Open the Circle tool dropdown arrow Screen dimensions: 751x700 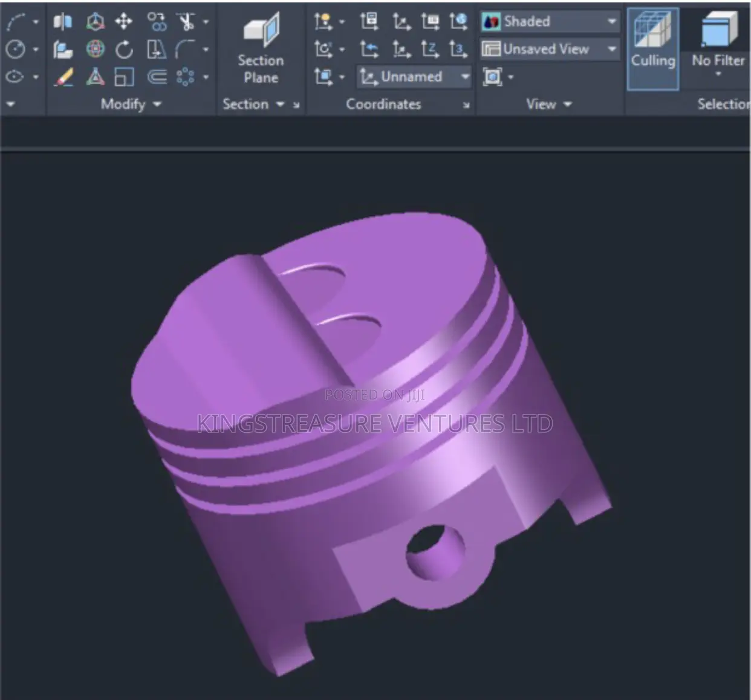point(36,50)
